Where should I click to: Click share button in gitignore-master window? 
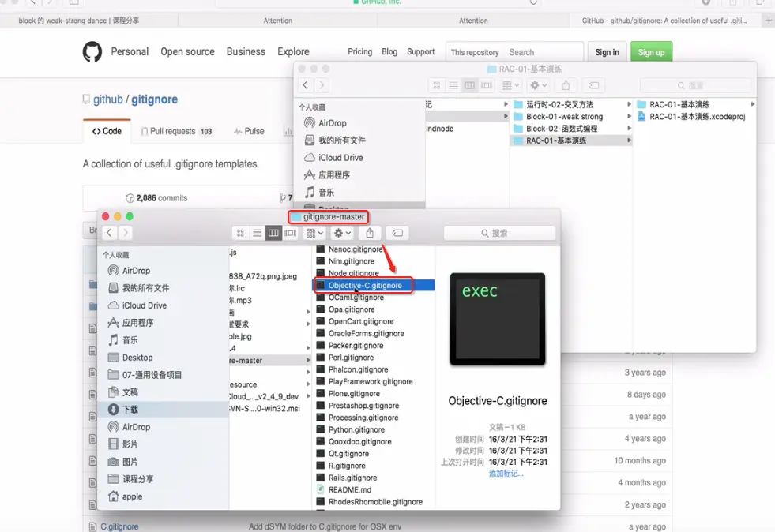pyautogui.click(x=370, y=233)
